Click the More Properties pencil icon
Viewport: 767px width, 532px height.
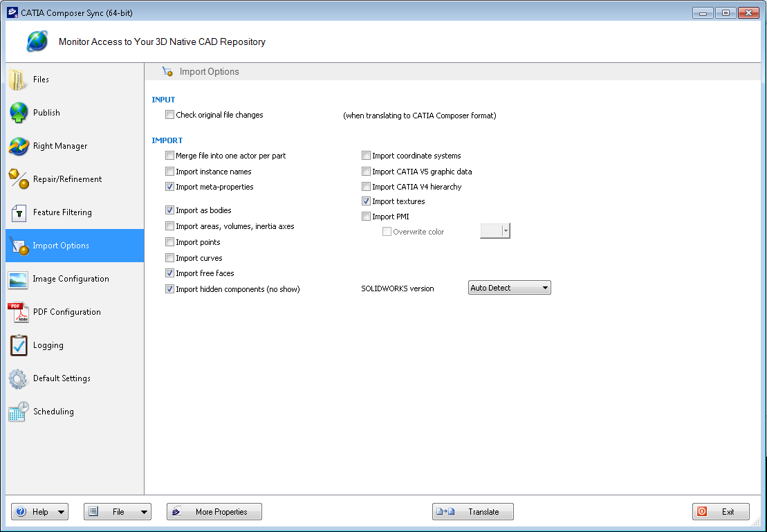coord(176,511)
